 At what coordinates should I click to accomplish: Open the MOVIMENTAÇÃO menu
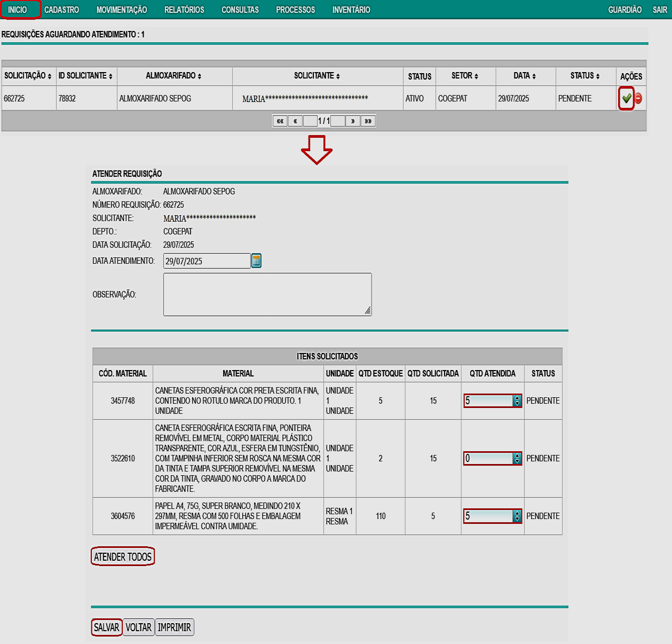coord(122,10)
